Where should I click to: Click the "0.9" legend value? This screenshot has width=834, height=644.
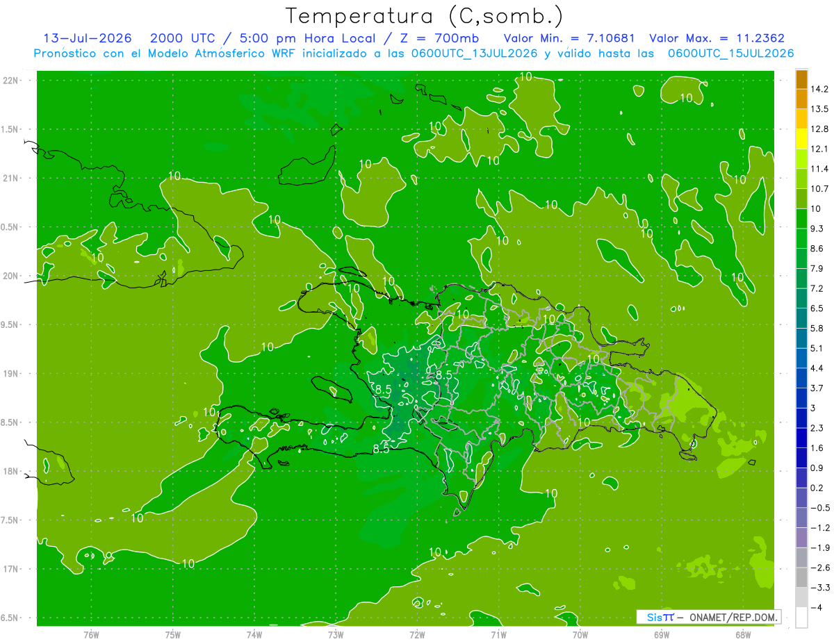pyautogui.click(x=818, y=468)
